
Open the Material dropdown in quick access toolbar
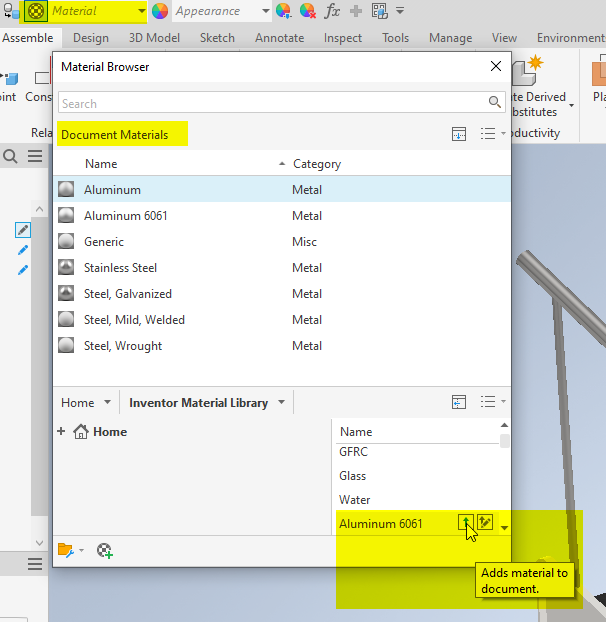coord(141,11)
